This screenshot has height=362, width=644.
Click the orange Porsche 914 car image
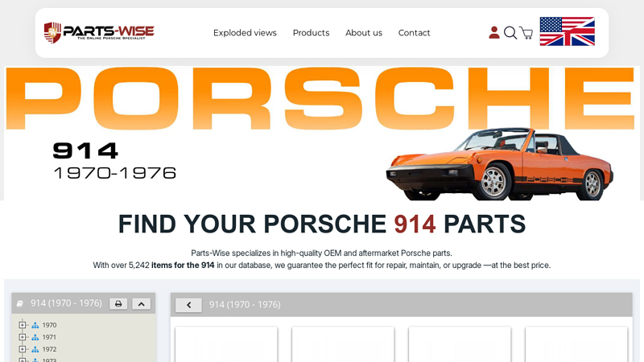pyautogui.click(x=499, y=164)
